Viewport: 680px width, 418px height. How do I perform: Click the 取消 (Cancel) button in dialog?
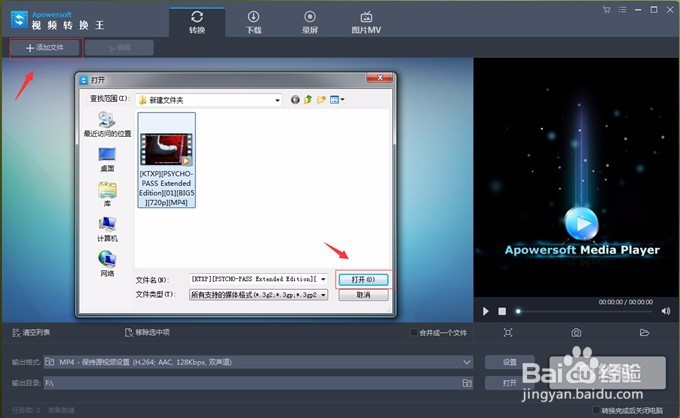pyautogui.click(x=363, y=295)
